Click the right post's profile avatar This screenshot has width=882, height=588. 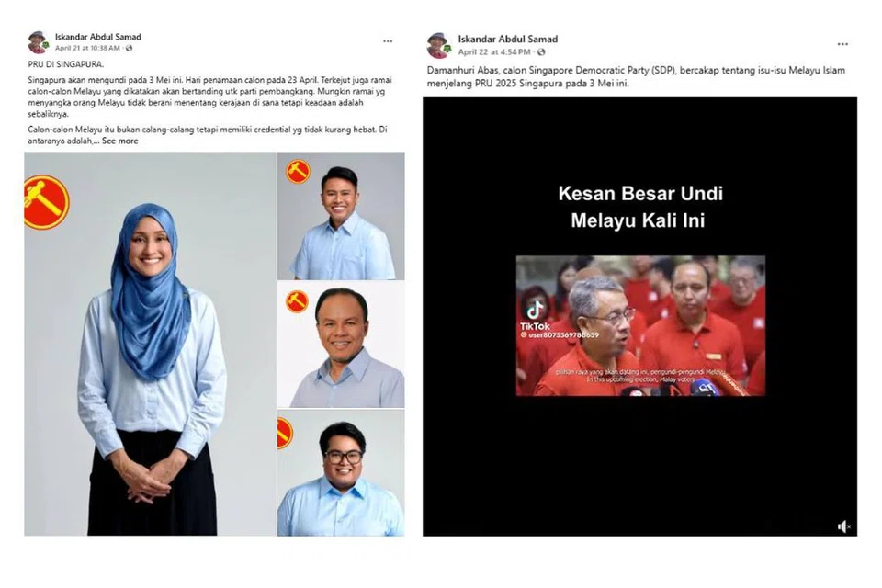[x=438, y=45]
